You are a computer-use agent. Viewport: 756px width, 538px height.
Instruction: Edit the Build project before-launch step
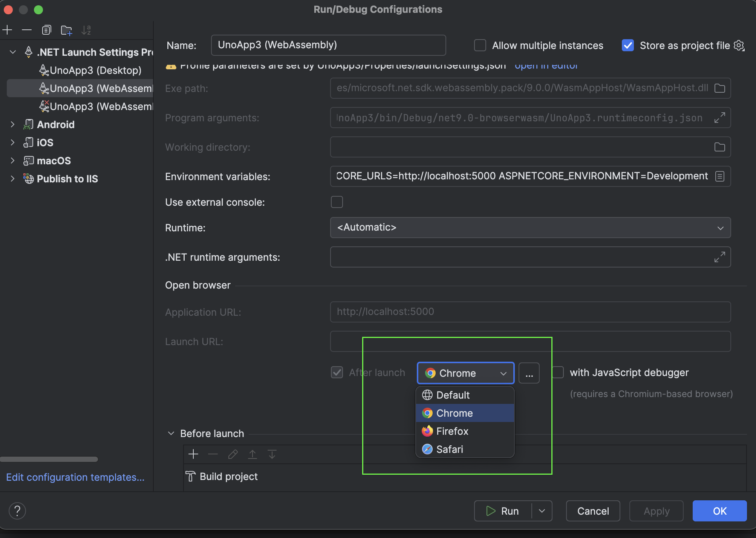[x=233, y=454]
